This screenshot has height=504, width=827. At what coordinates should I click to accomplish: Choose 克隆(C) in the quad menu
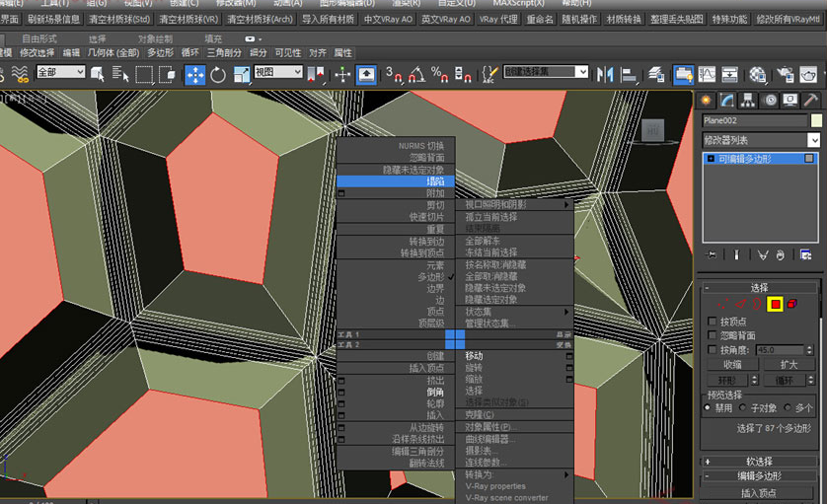[514, 415]
